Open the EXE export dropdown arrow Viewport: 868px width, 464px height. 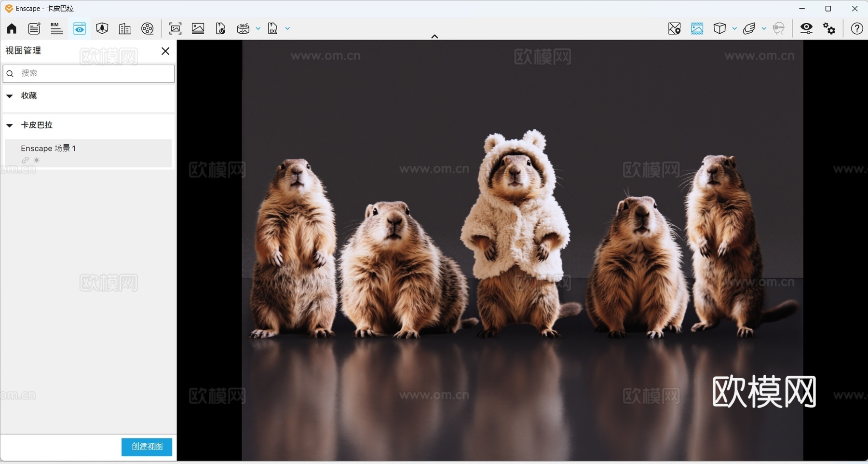click(x=288, y=28)
